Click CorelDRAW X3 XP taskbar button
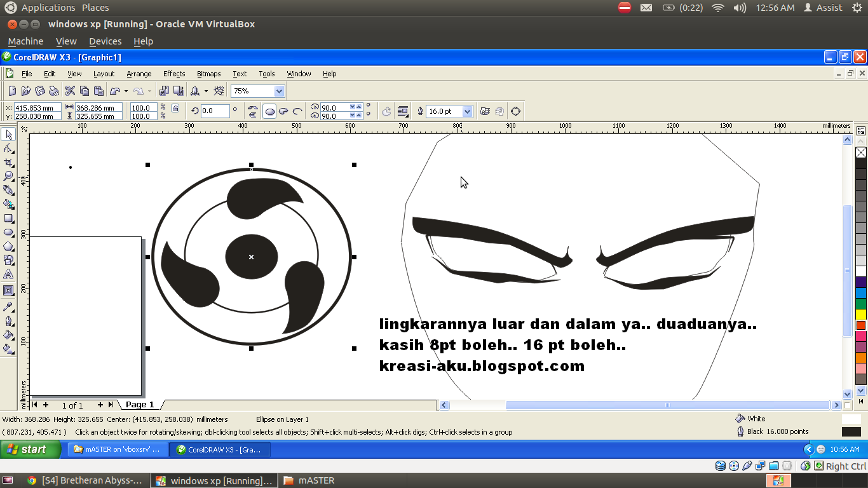 coord(220,449)
